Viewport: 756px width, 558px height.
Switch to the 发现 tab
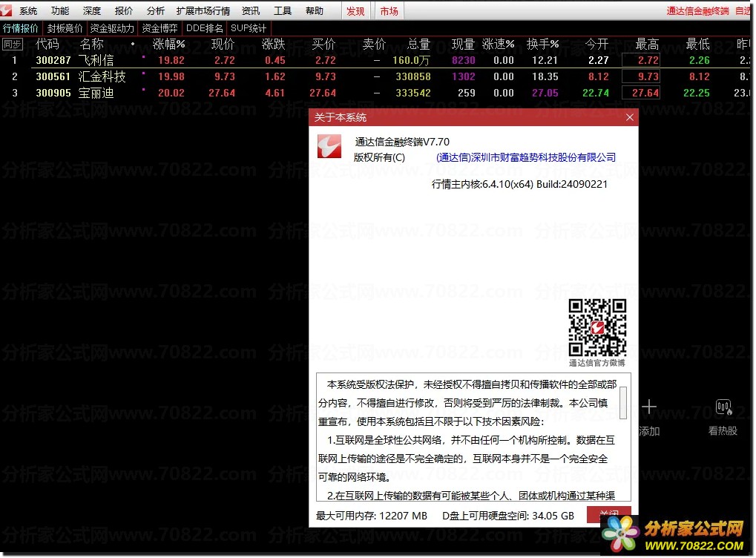pos(356,11)
